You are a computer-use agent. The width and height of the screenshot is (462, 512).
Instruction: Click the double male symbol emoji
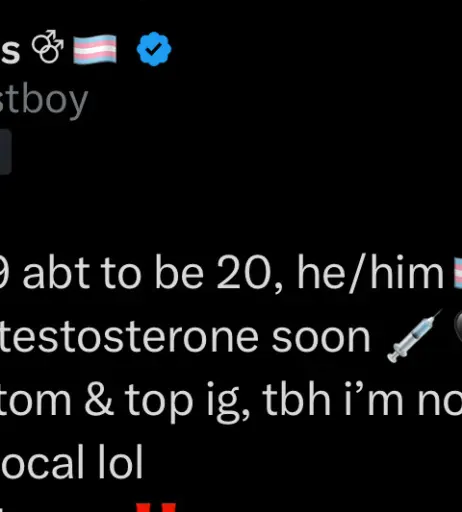48,47
